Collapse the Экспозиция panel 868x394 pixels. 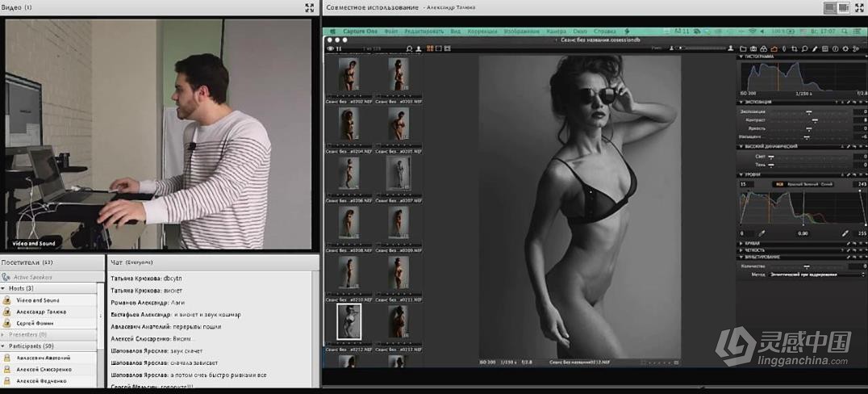(741, 102)
